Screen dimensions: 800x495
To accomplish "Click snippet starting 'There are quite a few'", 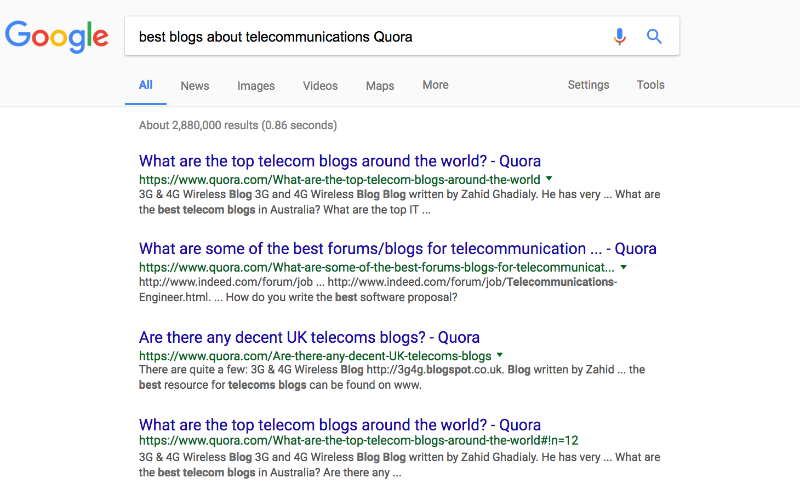I will pyautogui.click(x=392, y=377).
